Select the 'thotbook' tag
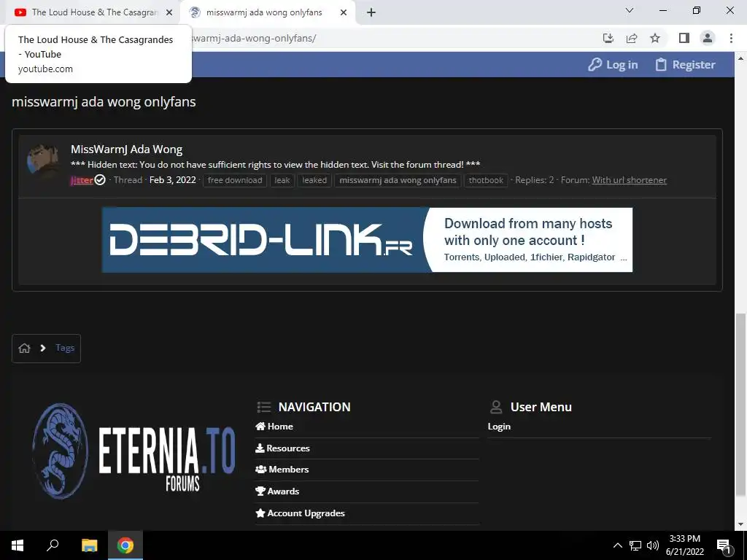747x560 pixels. pyautogui.click(x=486, y=180)
